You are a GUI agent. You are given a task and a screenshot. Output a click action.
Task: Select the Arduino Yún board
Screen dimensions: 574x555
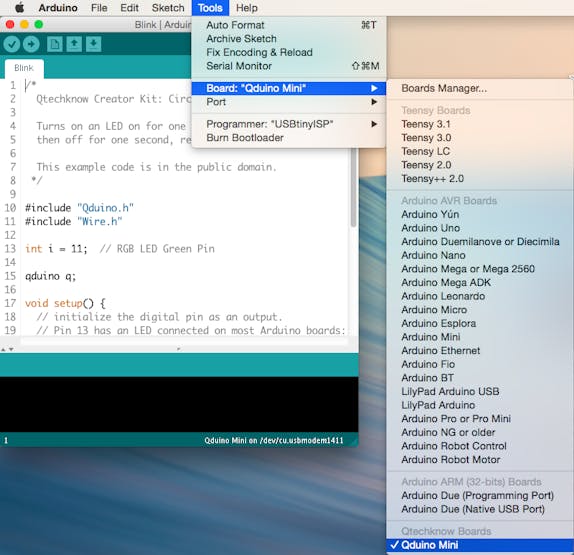point(480,214)
